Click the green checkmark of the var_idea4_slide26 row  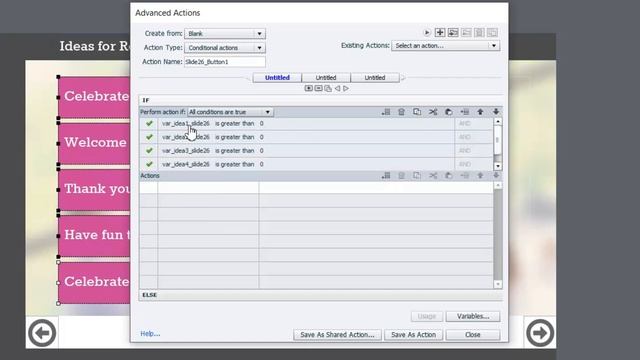tap(149, 164)
